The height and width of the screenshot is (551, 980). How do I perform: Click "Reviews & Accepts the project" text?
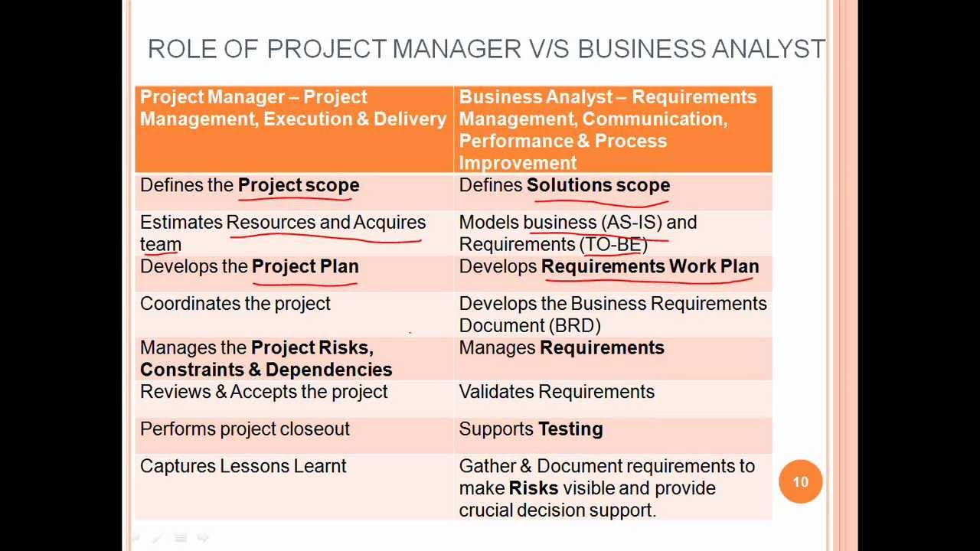coord(264,392)
